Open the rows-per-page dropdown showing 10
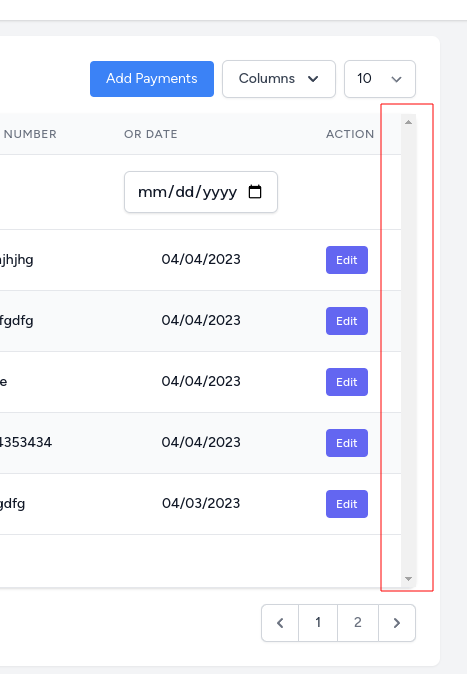Viewport: 467px width, 674px height. click(380, 79)
